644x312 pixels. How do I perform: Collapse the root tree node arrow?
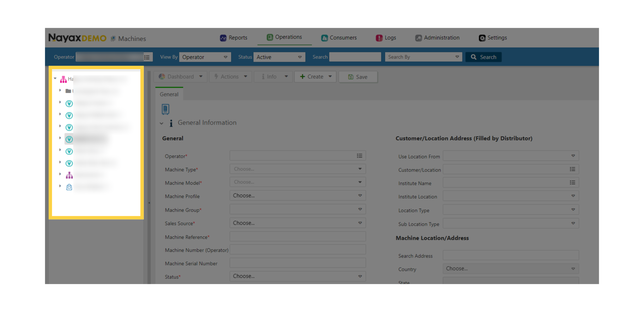coord(55,79)
